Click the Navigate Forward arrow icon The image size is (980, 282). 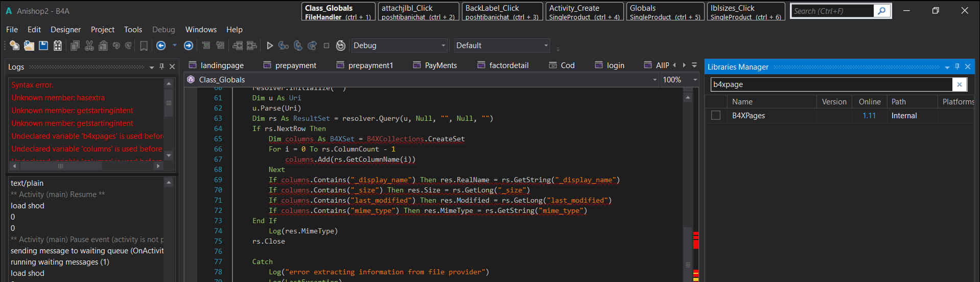[x=189, y=46]
